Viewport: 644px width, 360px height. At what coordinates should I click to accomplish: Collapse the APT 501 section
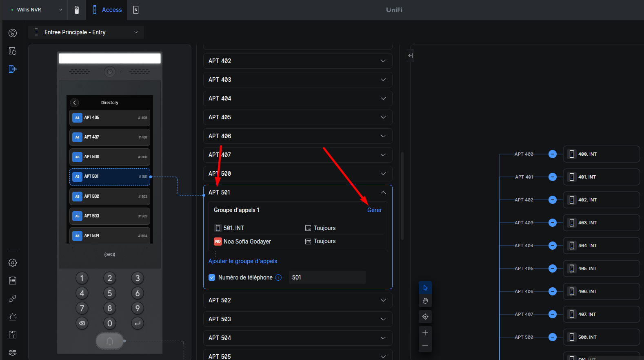point(383,192)
